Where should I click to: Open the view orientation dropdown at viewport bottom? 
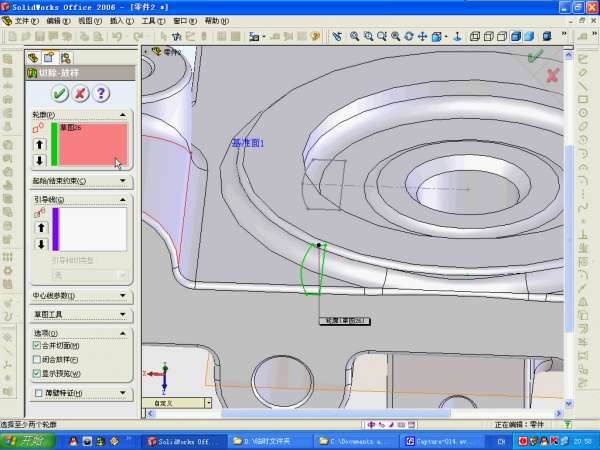click(209, 403)
